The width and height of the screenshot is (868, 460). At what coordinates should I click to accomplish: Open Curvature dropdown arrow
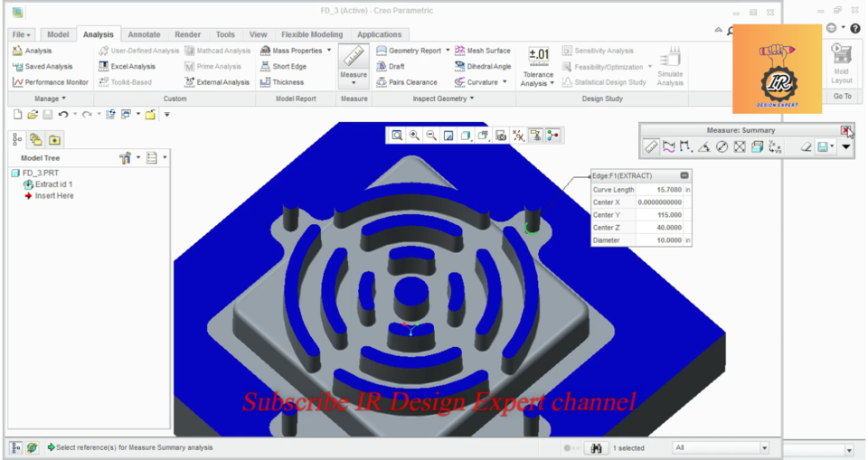tap(505, 82)
